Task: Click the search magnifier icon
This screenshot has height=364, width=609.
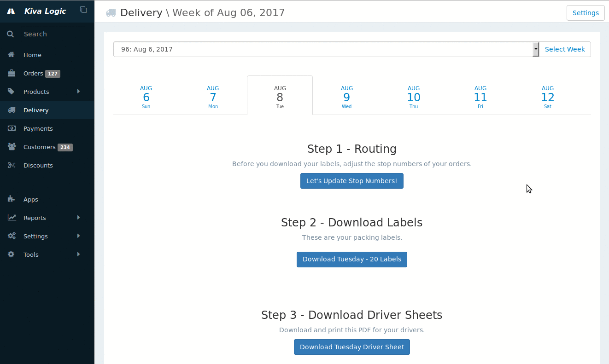Action: pos(11,34)
